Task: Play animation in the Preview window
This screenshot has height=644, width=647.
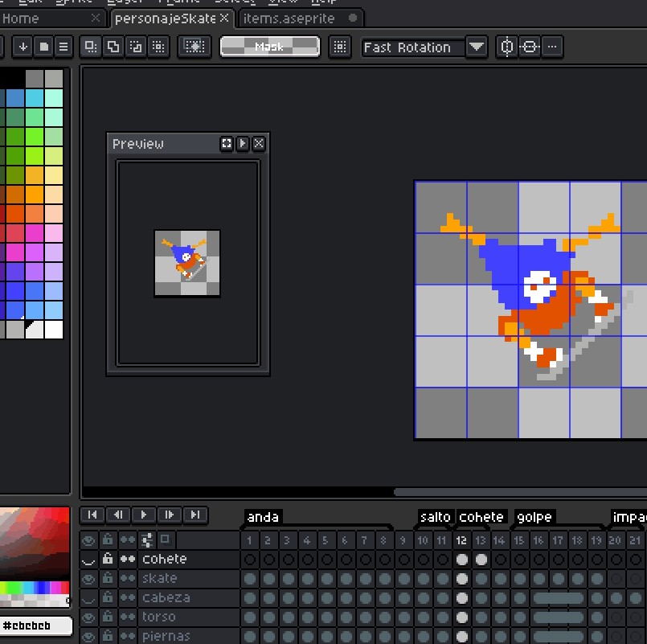Action: (x=243, y=143)
